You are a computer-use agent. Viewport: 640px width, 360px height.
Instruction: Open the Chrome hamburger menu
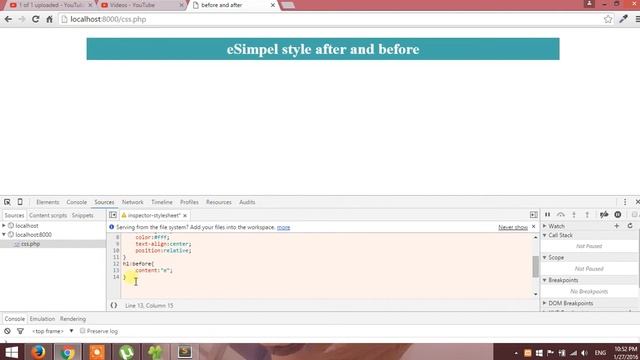(x=637, y=19)
